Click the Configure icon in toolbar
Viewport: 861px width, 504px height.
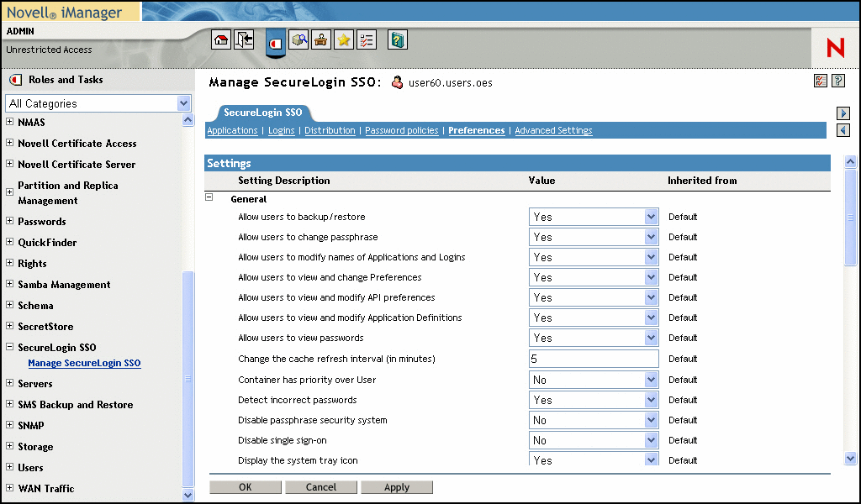(x=320, y=39)
